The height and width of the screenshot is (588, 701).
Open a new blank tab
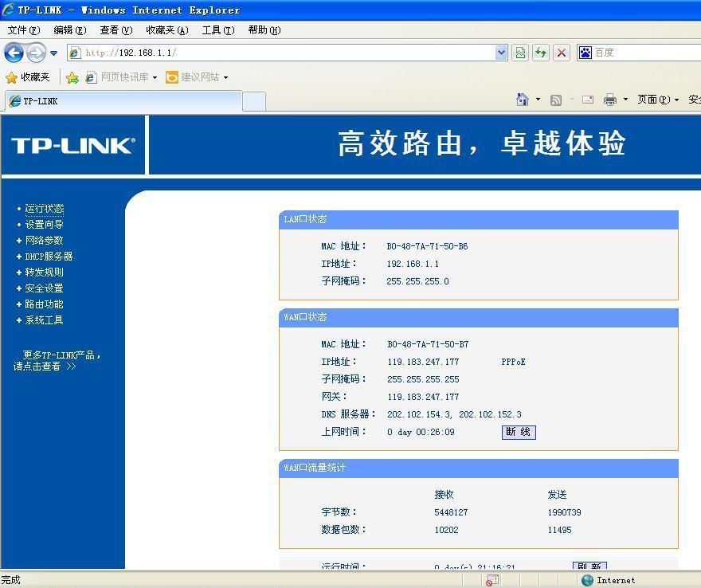254,101
